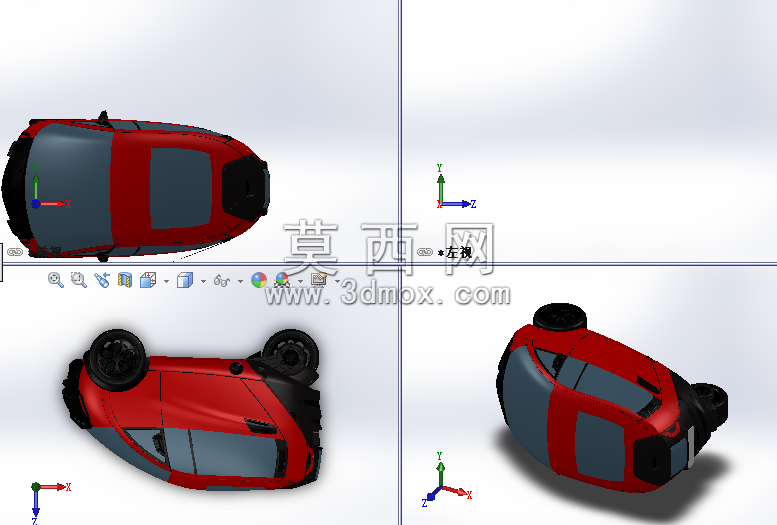Select the car in the bottom-left viewport
This screenshot has width=777, height=525.
193,409
